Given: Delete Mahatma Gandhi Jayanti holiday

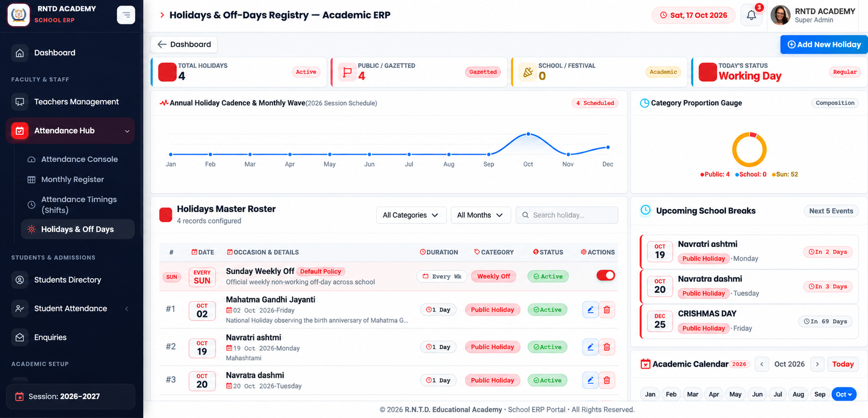Looking at the screenshot, I should (x=607, y=309).
